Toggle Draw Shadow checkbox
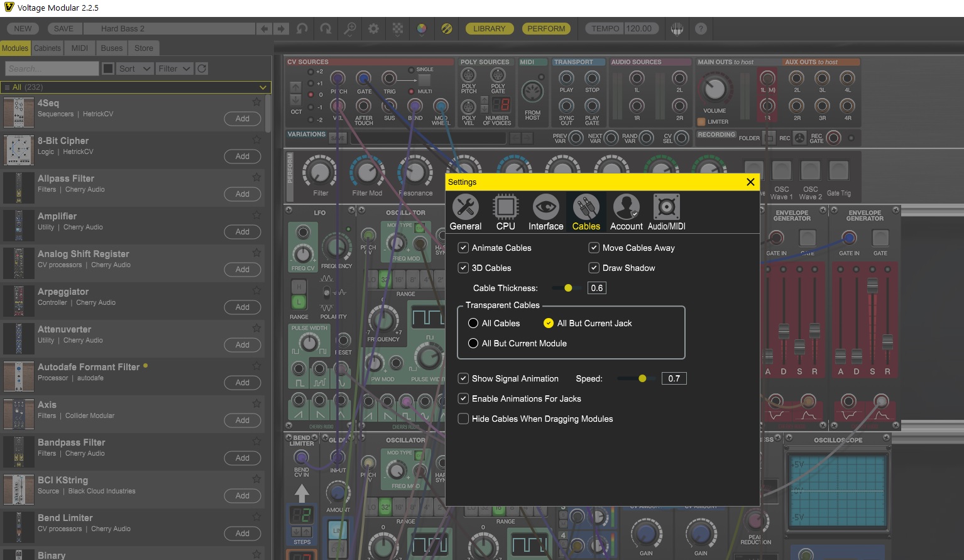964x560 pixels. (x=594, y=268)
